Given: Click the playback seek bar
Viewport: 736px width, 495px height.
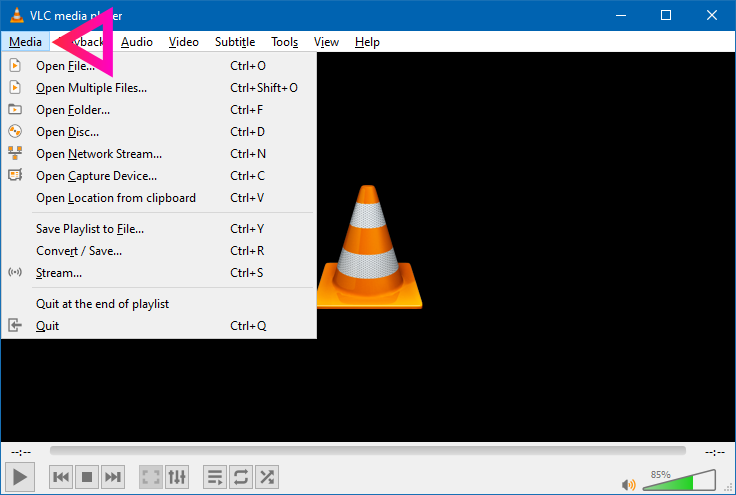Looking at the screenshot, I should tap(368, 451).
